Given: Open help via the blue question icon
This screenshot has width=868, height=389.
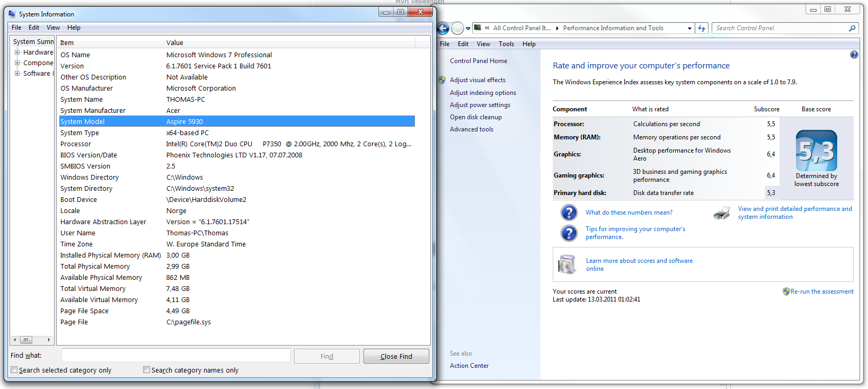Looking at the screenshot, I should point(854,55).
